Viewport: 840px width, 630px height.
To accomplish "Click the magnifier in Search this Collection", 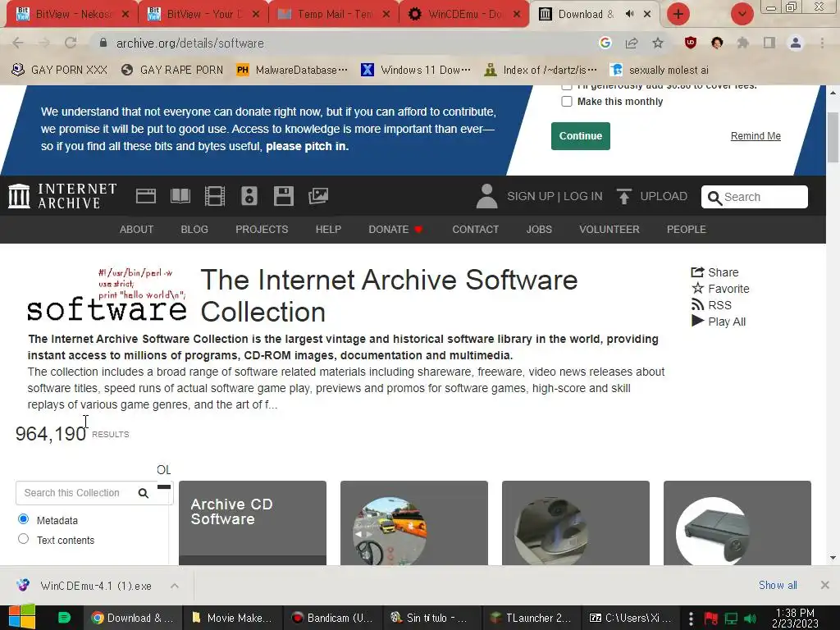I will click(x=143, y=493).
